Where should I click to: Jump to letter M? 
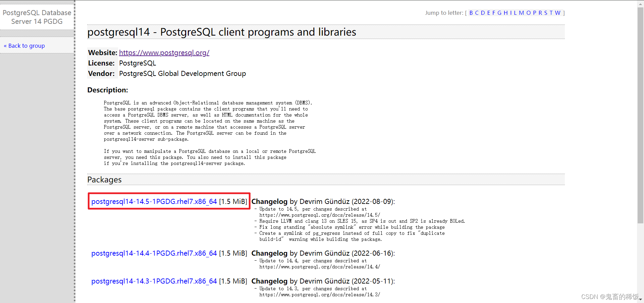pos(522,13)
